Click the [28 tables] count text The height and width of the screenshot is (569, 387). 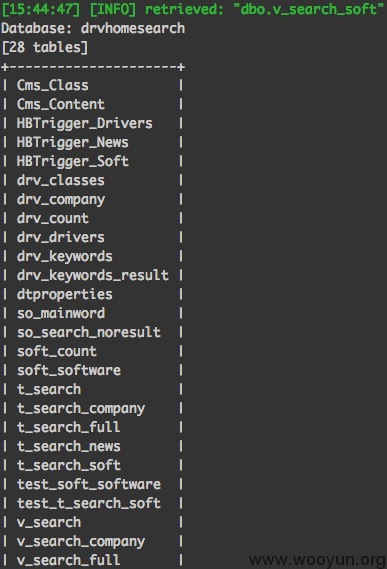pyautogui.click(x=45, y=48)
